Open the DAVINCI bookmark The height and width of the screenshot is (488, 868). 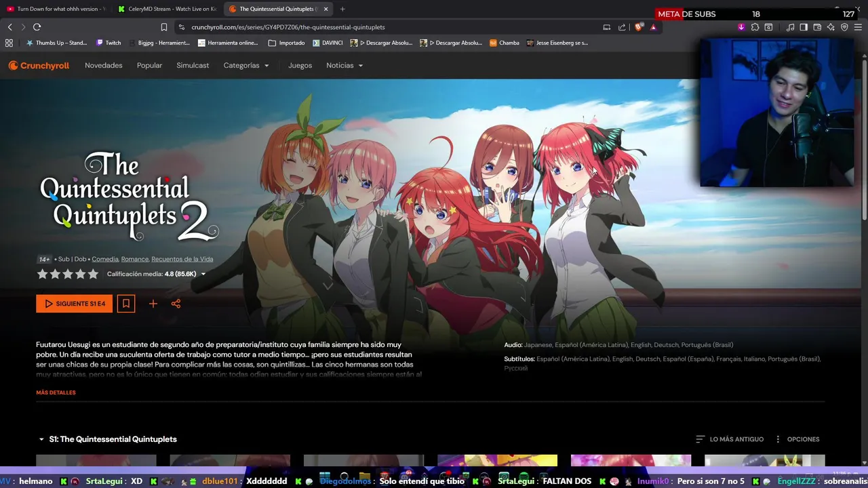pos(328,43)
